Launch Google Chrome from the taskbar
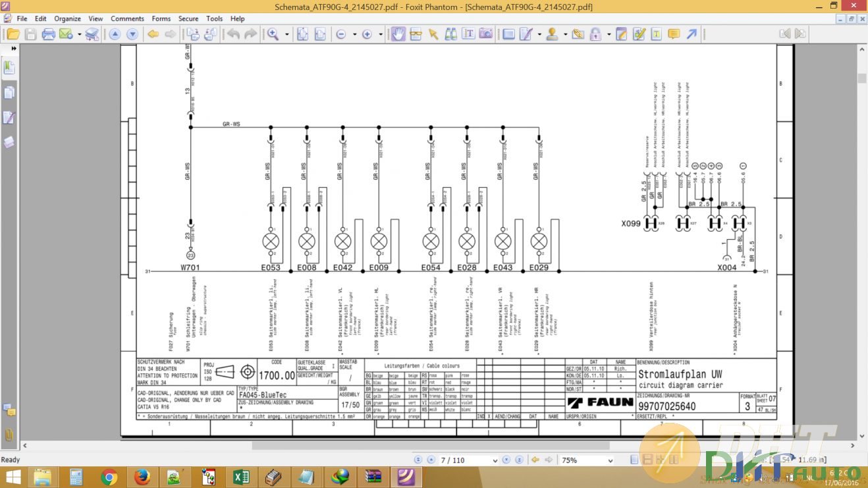 (109, 476)
